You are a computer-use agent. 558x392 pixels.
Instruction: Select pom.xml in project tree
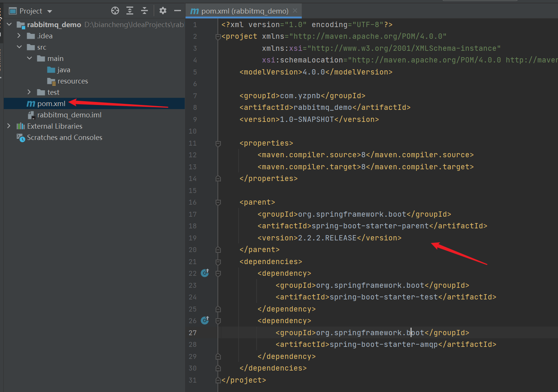tap(94, 103)
